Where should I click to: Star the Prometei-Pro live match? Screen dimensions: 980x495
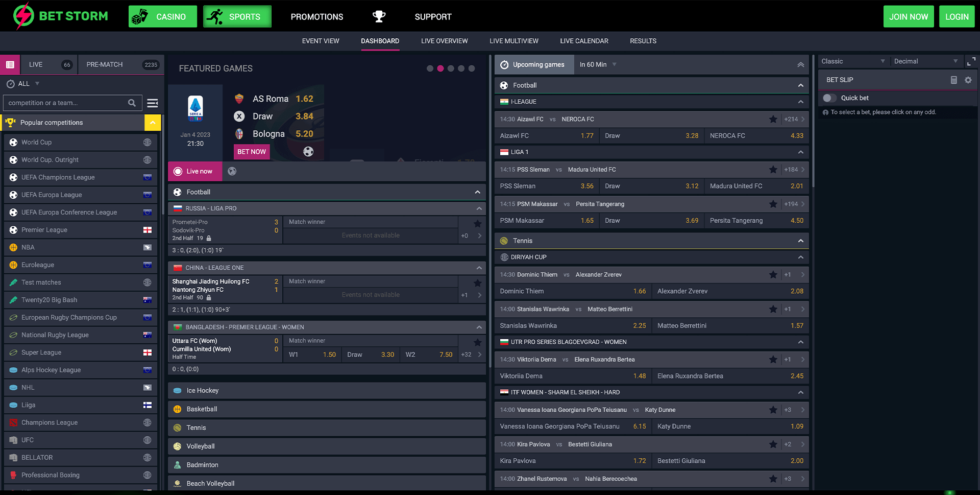pos(477,223)
